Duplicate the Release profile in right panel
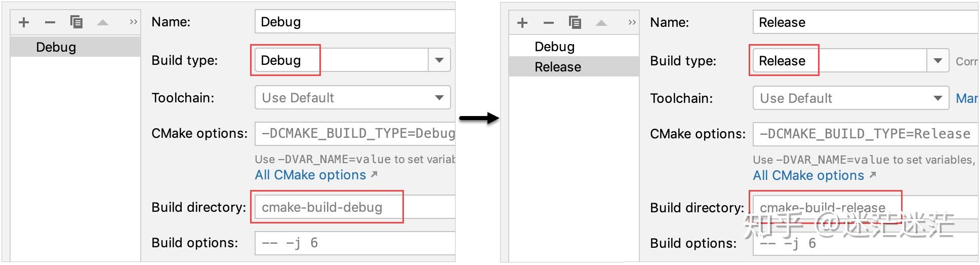The height and width of the screenshot is (265, 980). (x=575, y=23)
